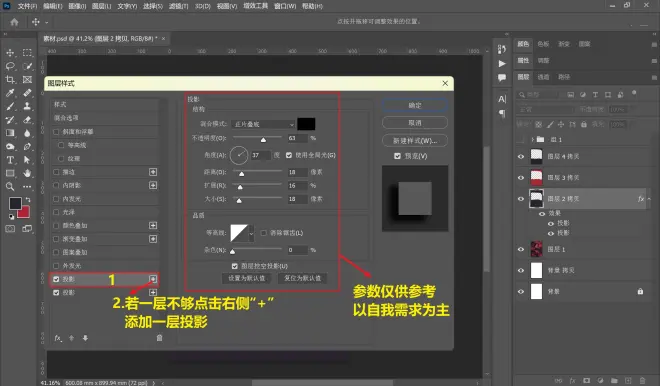Screen dimensions: 660x386
Task: Filter layers by type layers (T icon)
Action: [x=595, y=95]
